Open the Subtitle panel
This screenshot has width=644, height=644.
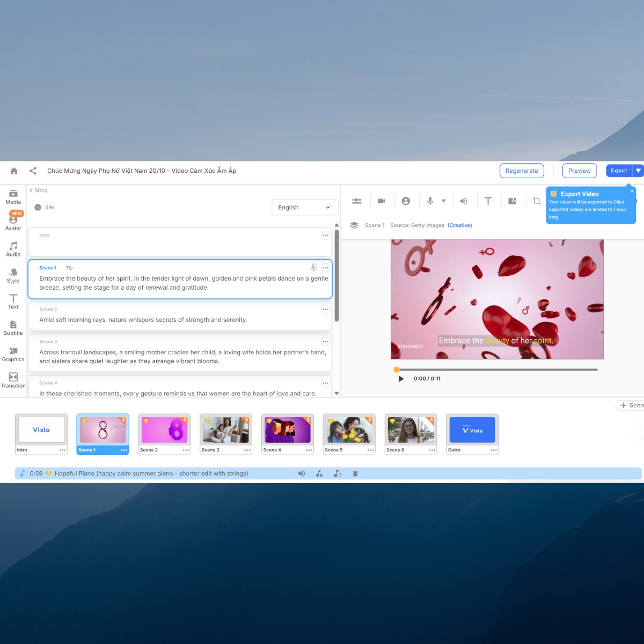click(x=13, y=328)
